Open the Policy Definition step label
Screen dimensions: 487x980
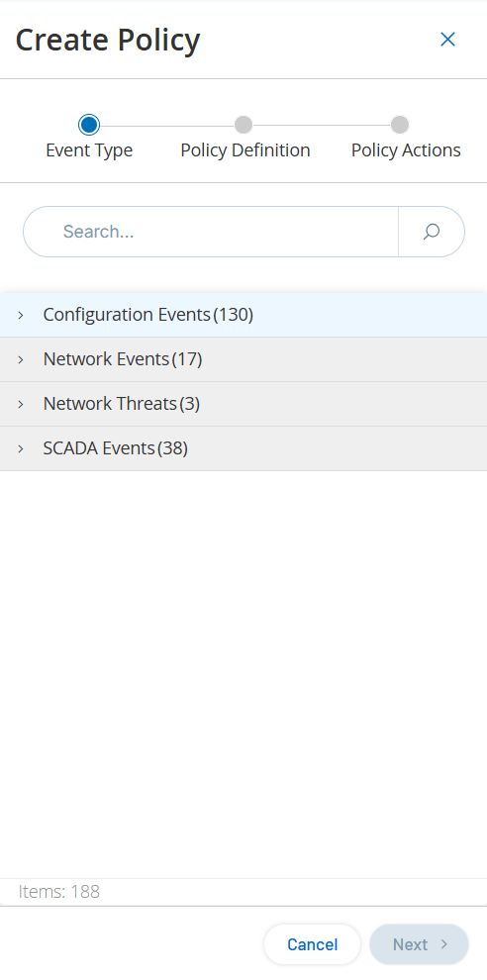click(245, 150)
